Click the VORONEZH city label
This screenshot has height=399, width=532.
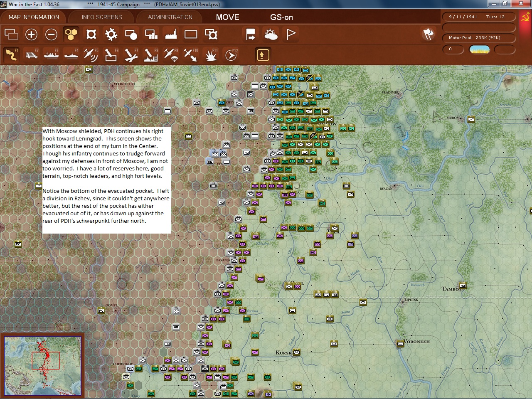click(417, 342)
